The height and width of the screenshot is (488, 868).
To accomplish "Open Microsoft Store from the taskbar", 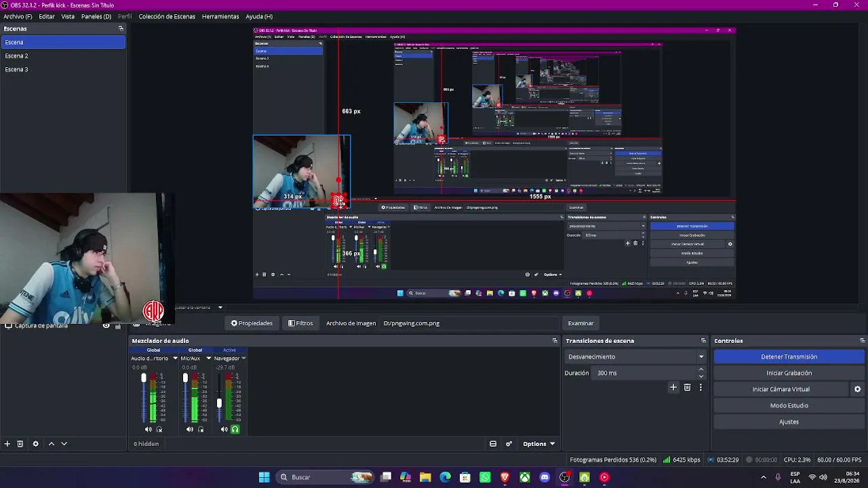I will click(465, 477).
